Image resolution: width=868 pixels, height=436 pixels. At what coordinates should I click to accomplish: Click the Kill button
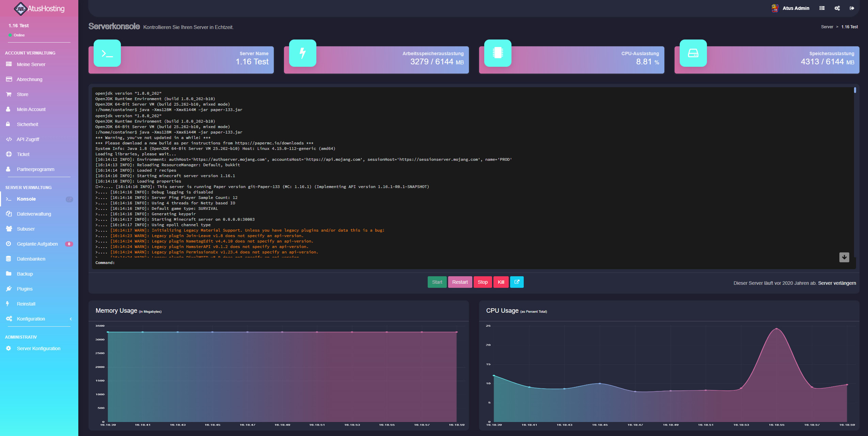tap(501, 282)
